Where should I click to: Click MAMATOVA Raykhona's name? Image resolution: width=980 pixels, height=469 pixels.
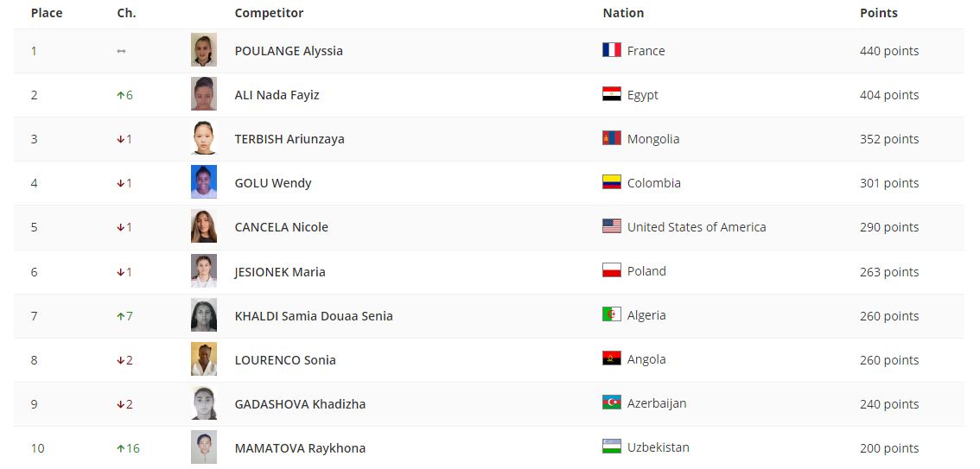(x=300, y=448)
